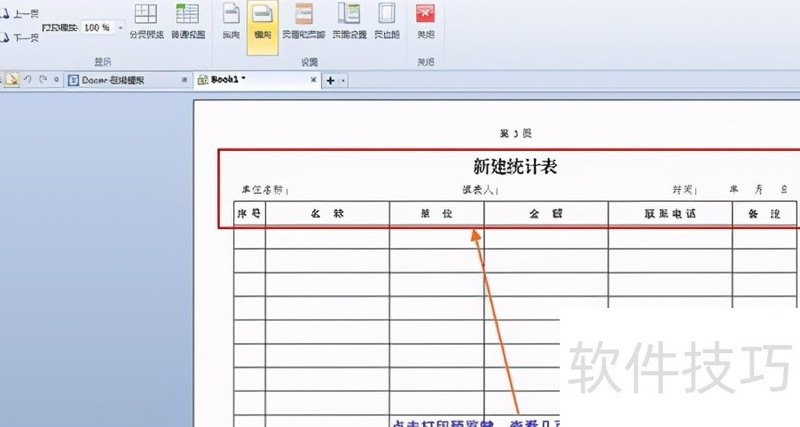Viewport: 800px width, 427px height.
Task: Click the print zoom 100 % field
Action: pos(97,28)
